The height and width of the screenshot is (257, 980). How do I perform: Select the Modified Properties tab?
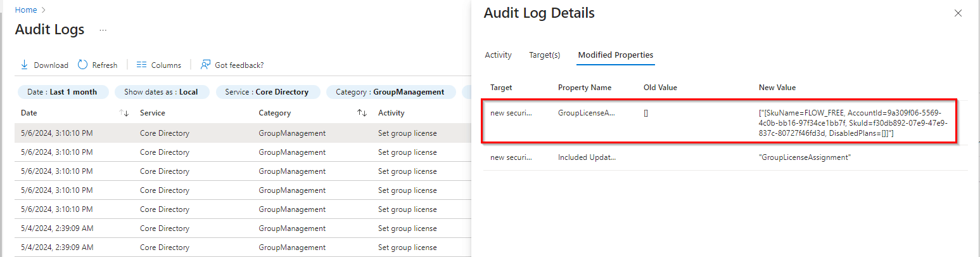click(615, 55)
